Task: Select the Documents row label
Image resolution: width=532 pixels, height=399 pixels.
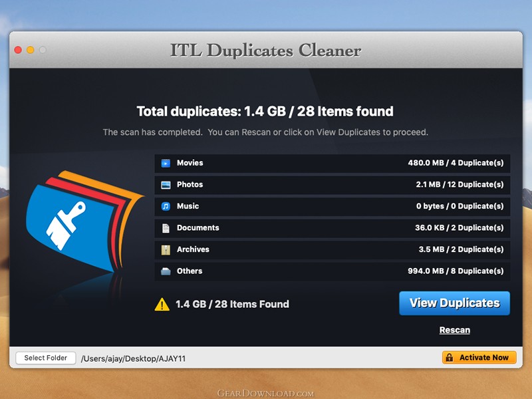Action: [198, 227]
